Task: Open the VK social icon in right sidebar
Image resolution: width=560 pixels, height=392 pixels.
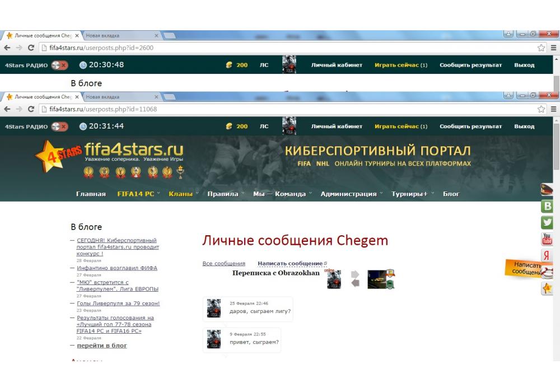Action: [x=547, y=206]
